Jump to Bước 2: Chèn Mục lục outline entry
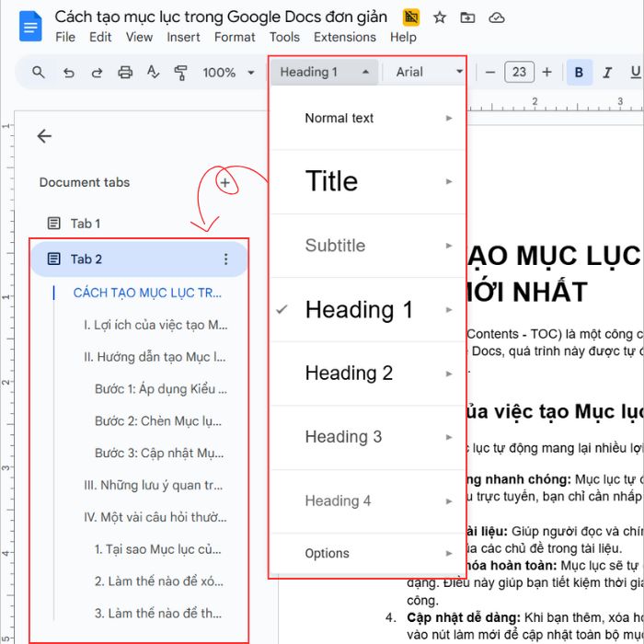Screen dimensions: 644x644 tap(158, 421)
